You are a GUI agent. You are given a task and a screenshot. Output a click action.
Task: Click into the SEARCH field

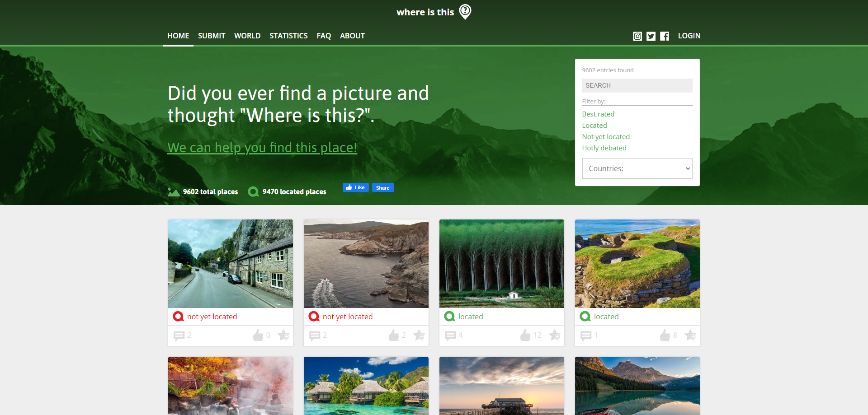point(637,85)
